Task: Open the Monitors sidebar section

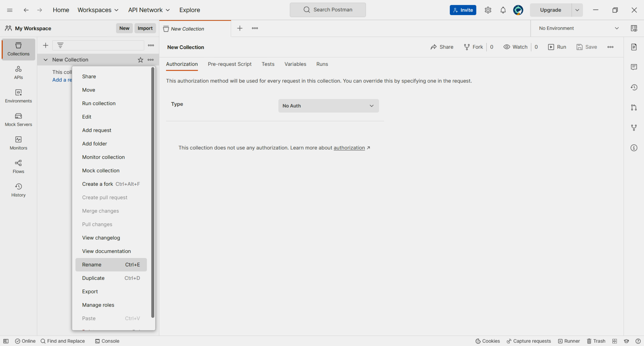Action: coord(18,143)
